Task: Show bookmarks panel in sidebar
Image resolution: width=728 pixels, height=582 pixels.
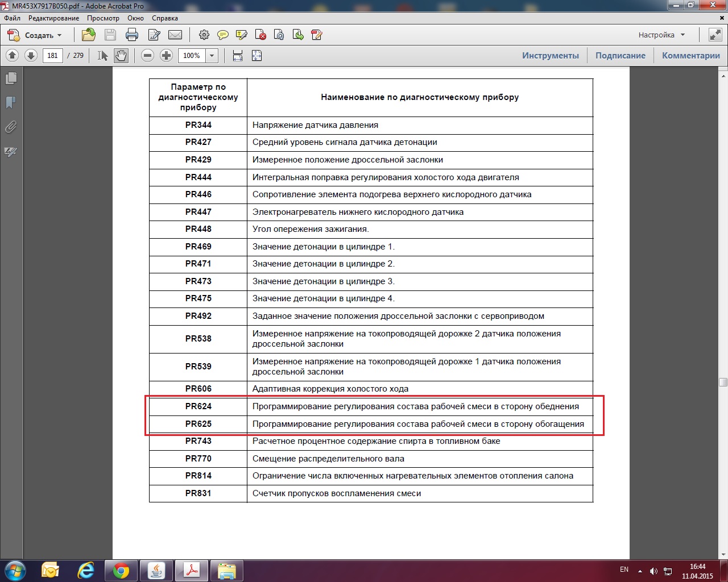Action: 11,102
